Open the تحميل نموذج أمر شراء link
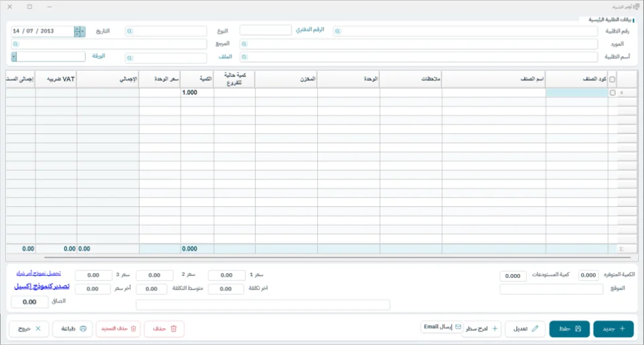Viewport: 644px width, 345px height. (x=39, y=273)
